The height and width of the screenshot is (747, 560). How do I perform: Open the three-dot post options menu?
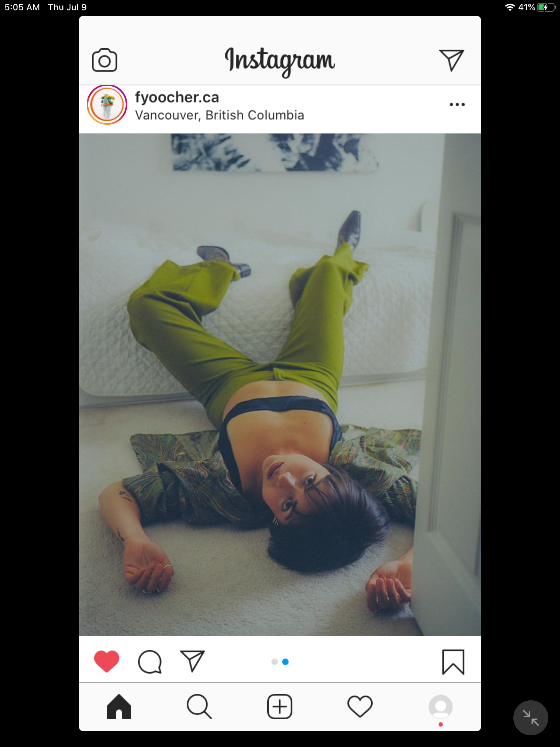click(x=457, y=105)
